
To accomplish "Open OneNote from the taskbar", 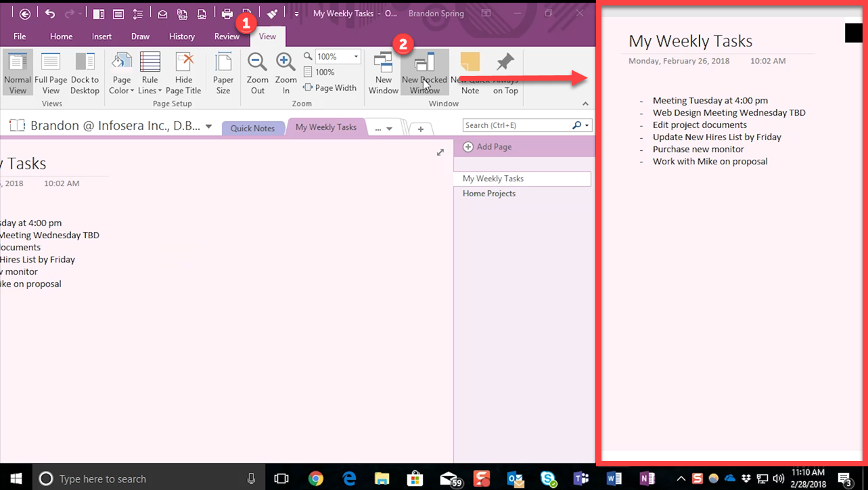I will pyautogui.click(x=647, y=478).
